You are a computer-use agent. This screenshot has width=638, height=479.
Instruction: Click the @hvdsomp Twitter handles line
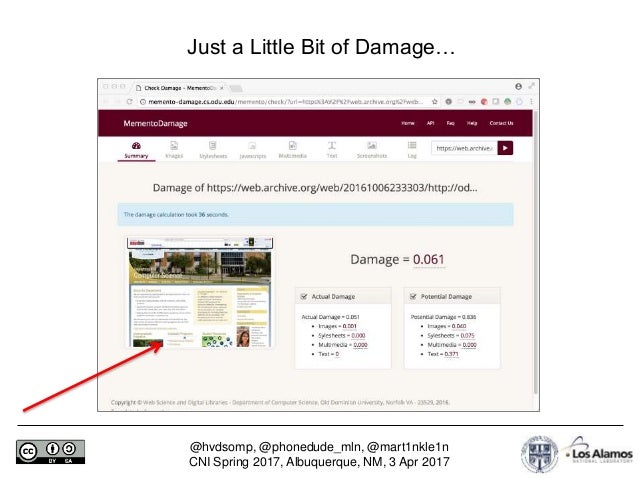(319, 447)
